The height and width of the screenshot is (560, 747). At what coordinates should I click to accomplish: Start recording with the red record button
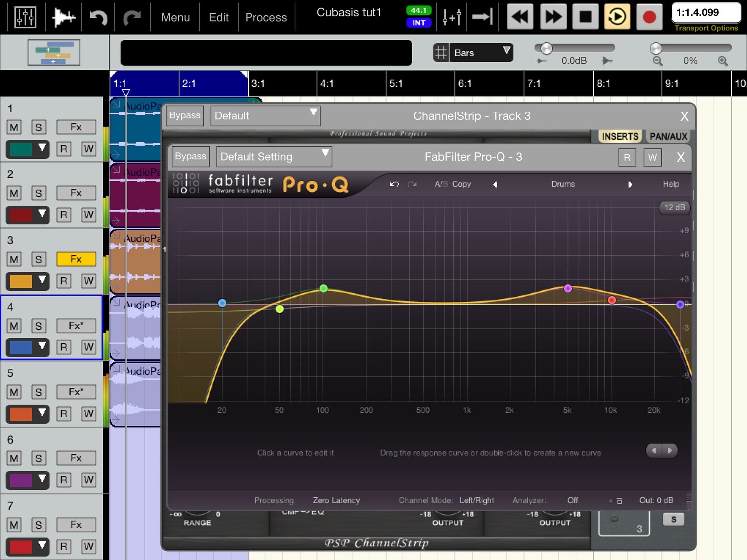tap(649, 17)
